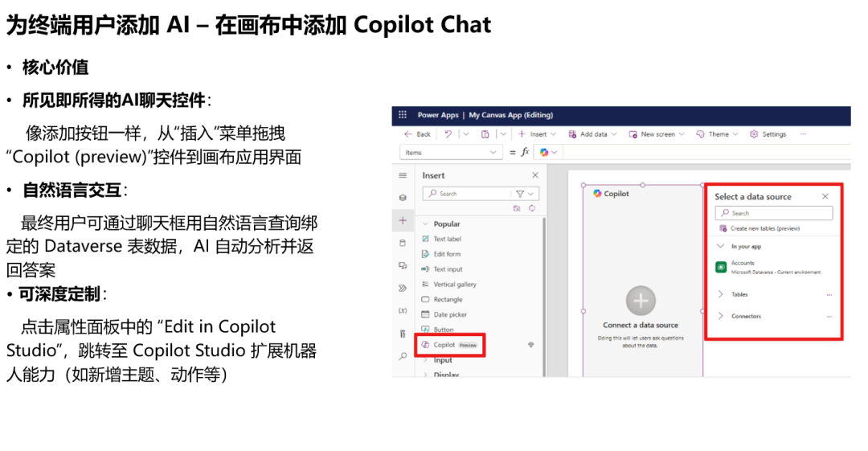Open the Power Automate sidebar icon
Viewport: 868px width, 451px height.
point(403,288)
